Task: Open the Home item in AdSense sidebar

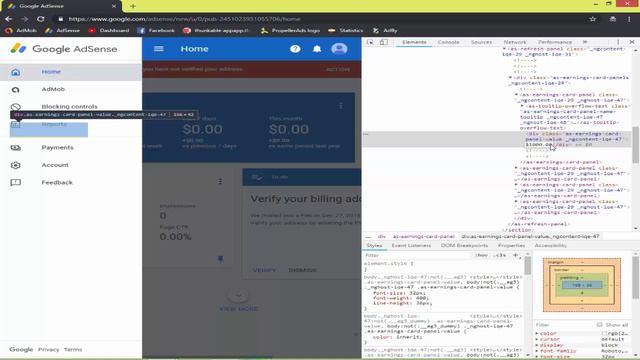Action: click(x=71, y=72)
